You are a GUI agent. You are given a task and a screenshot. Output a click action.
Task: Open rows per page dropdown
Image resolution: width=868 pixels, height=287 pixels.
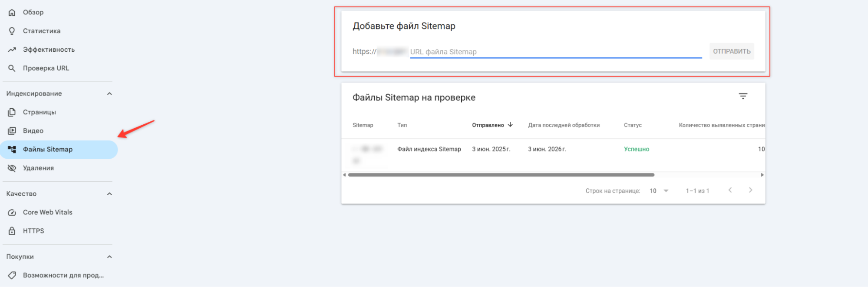(659, 191)
